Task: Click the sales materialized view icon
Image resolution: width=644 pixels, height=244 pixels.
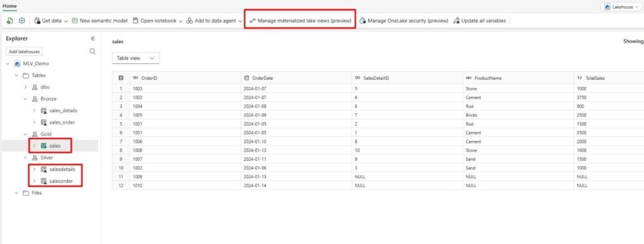Action: 43,146
